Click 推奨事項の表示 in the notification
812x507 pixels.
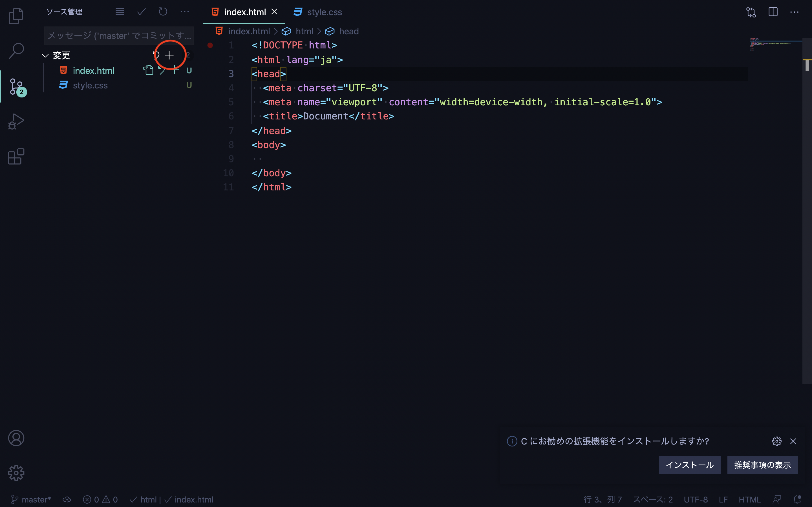point(762,465)
